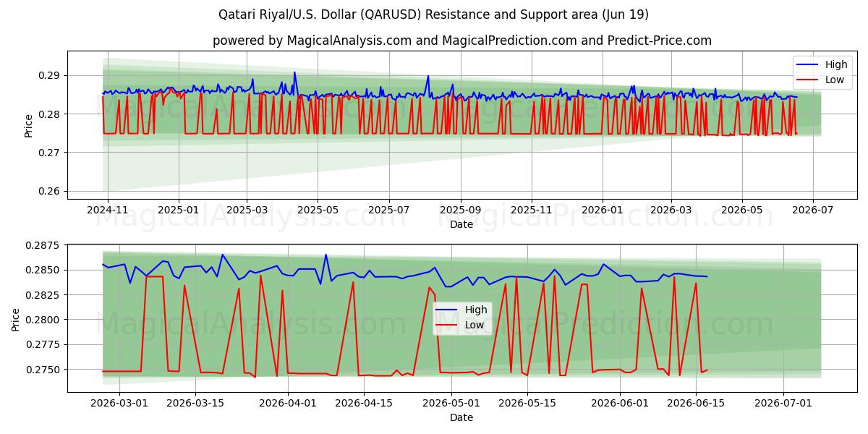Click the 'Date' axis label under the bottom chart
Image resolution: width=868 pixels, height=434 pixels.
[461, 417]
